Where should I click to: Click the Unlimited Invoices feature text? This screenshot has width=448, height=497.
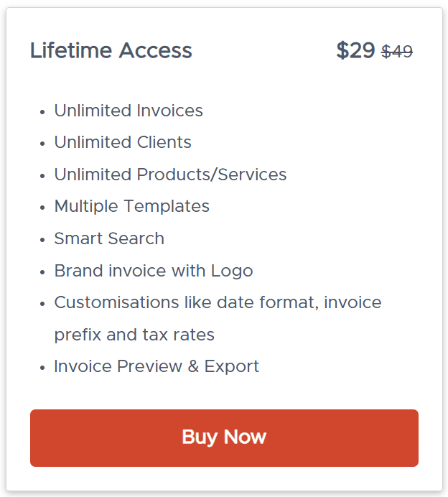click(x=129, y=111)
